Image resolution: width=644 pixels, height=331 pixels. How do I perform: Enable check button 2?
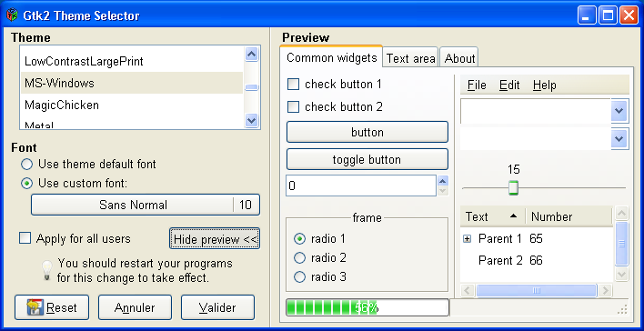click(x=293, y=106)
